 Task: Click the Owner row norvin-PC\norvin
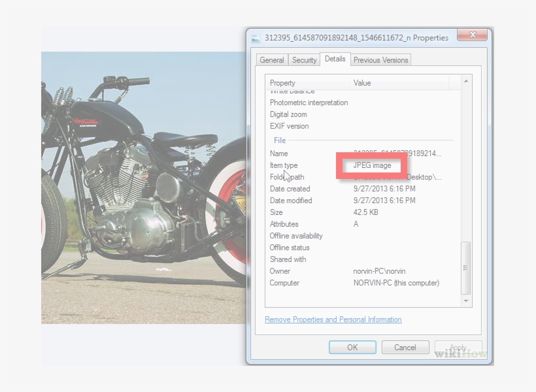pos(378,271)
